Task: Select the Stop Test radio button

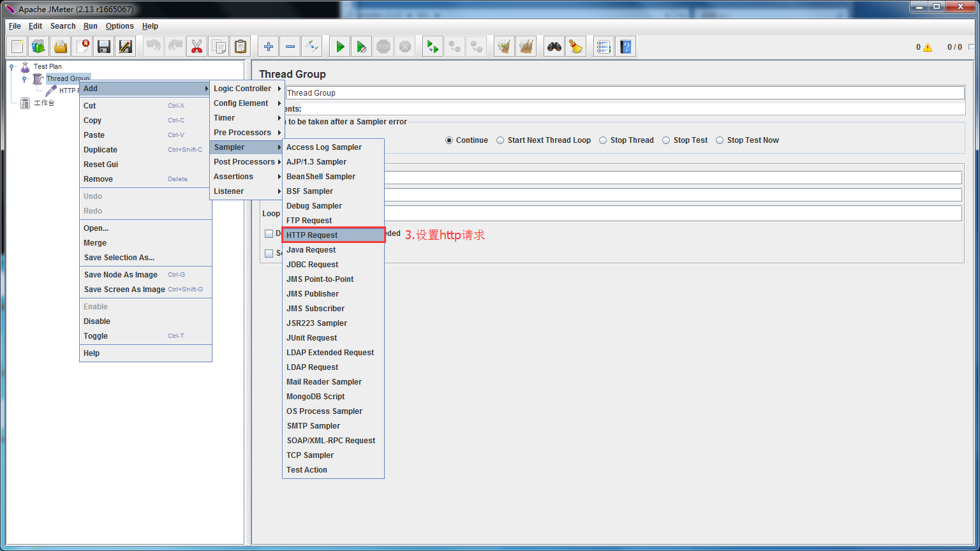Action: pos(666,140)
